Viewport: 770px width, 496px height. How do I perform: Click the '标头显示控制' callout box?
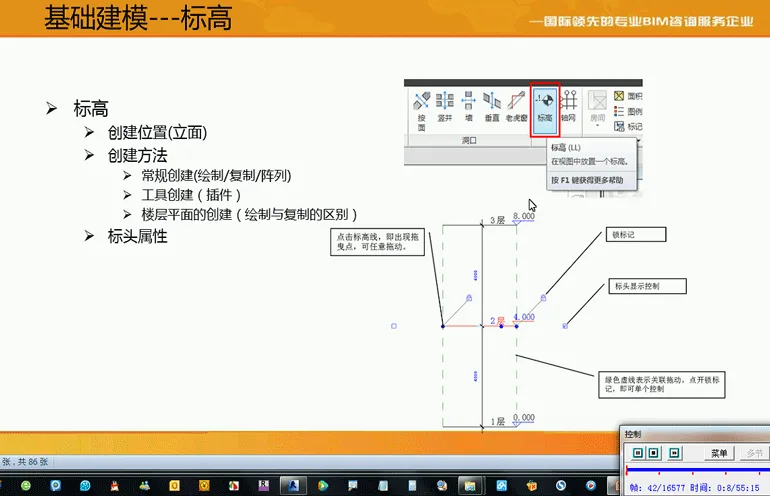tap(647, 286)
